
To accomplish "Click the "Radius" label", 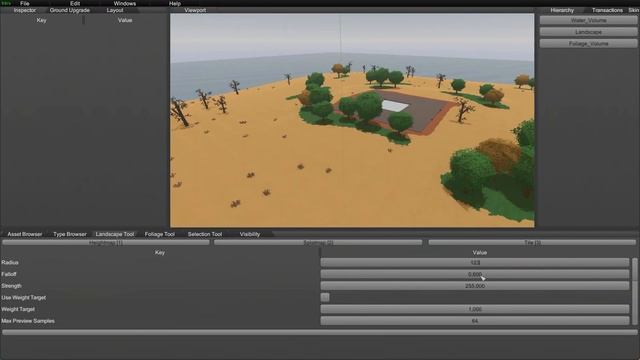I will click(x=10, y=262).
